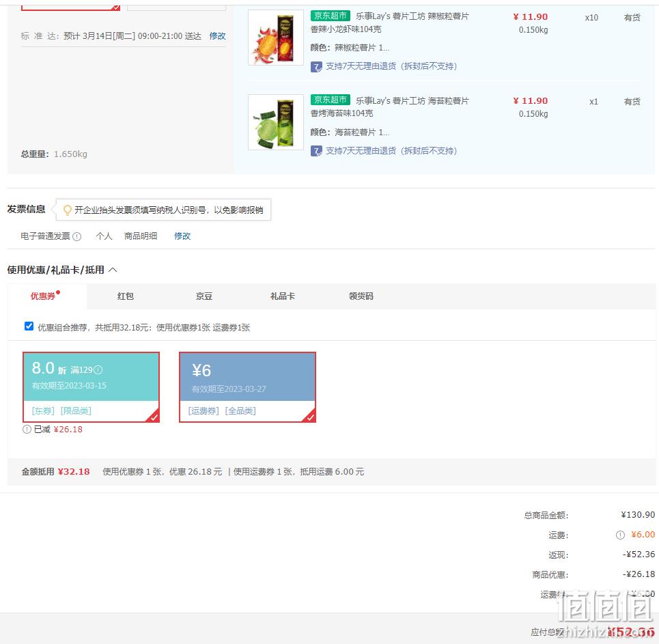Click the 香烤海苔味104克 description text
659x644 pixels.
click(x=341, y=113)
